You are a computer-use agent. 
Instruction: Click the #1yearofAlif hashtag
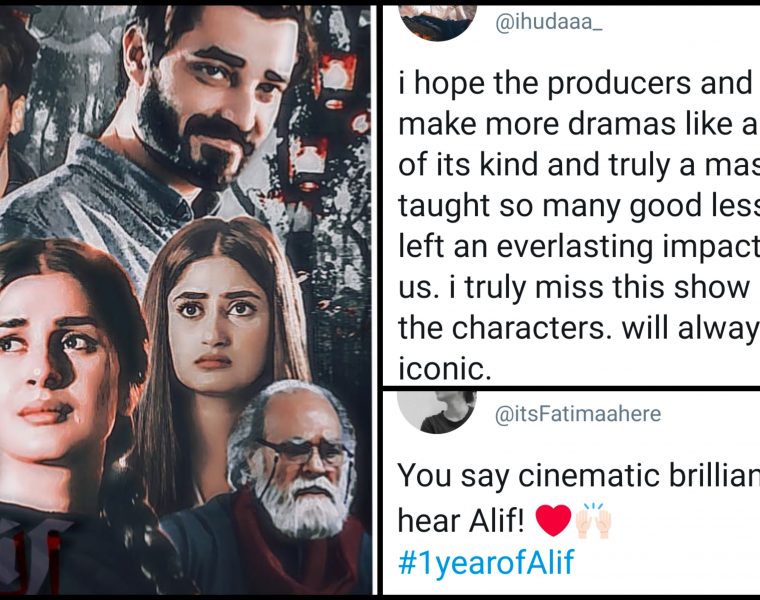pyautogui.click(x=486, y=561)
